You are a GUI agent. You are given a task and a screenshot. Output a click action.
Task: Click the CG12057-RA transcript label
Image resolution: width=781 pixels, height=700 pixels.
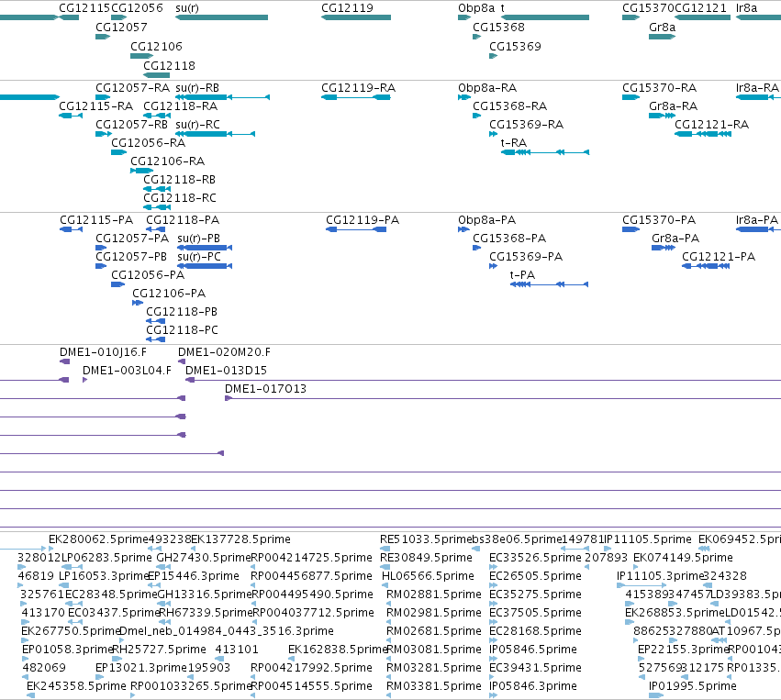click(x=133, y=88)
